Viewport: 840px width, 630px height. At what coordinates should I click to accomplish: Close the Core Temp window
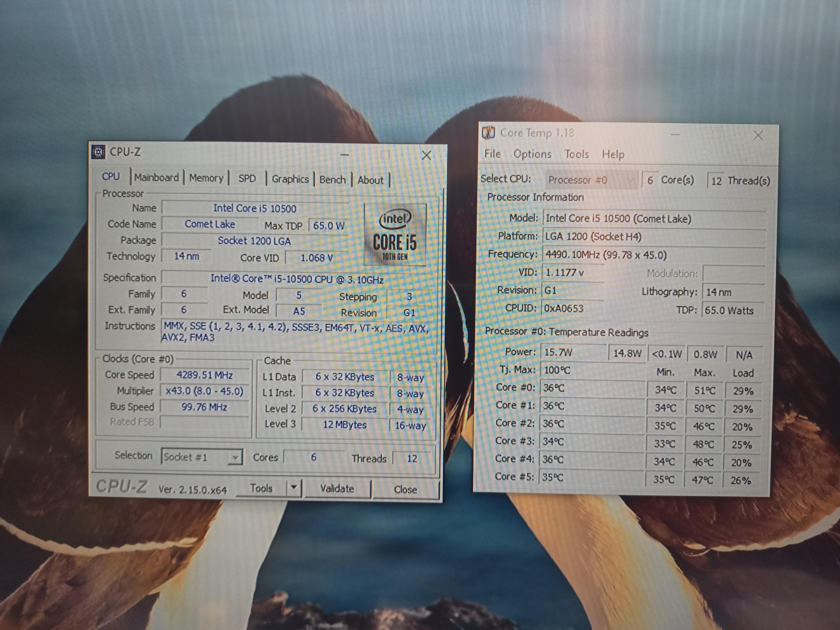pos(758,136)
